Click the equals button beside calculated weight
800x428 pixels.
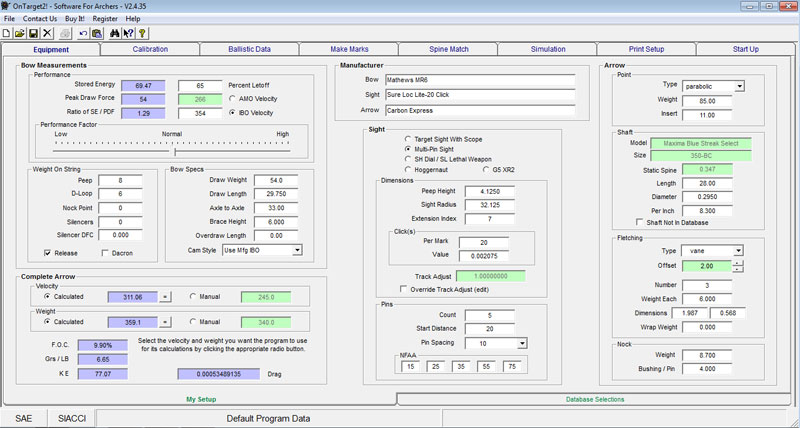click(165, 322)
